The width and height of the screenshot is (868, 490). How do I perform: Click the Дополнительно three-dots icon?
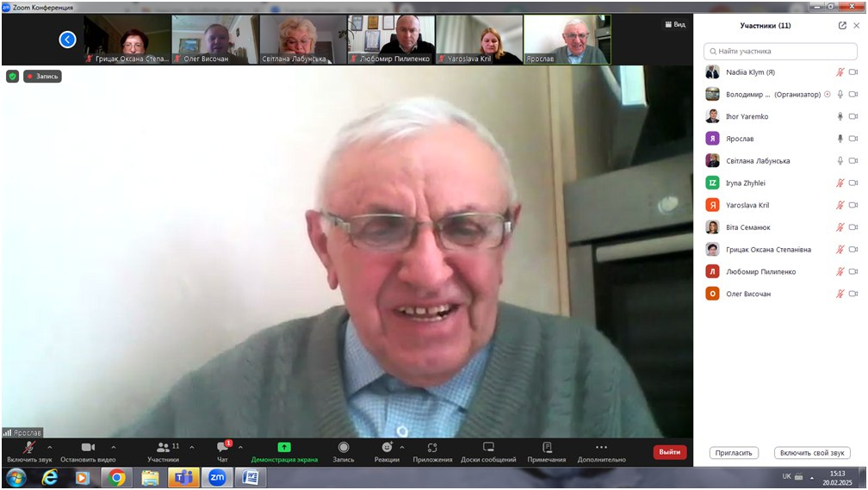[601, 448]
